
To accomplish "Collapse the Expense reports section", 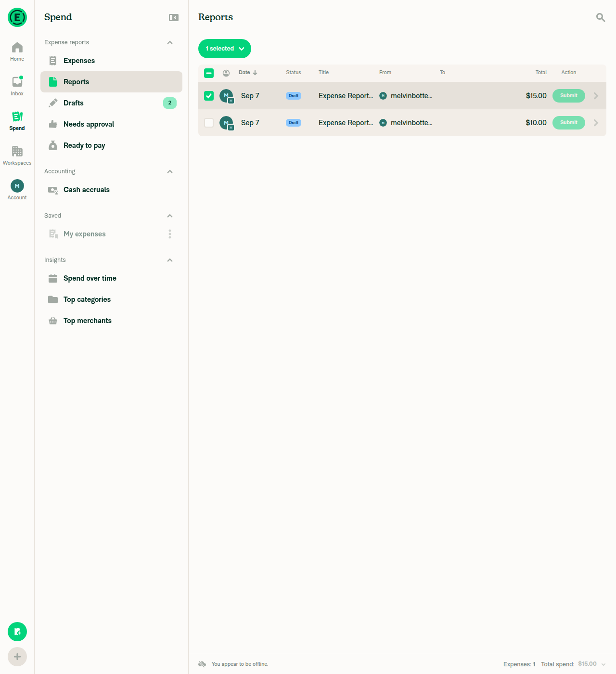I will point(170,42).
